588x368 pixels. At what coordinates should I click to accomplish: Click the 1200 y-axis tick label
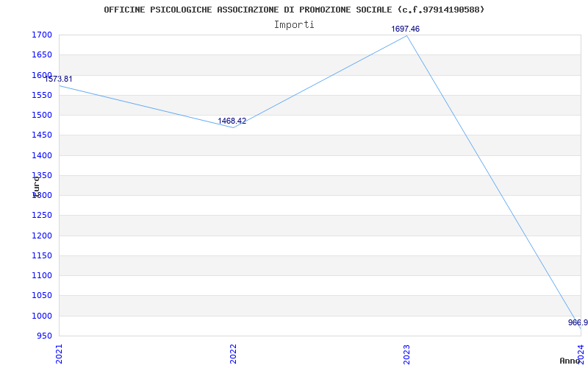[43, 236]
